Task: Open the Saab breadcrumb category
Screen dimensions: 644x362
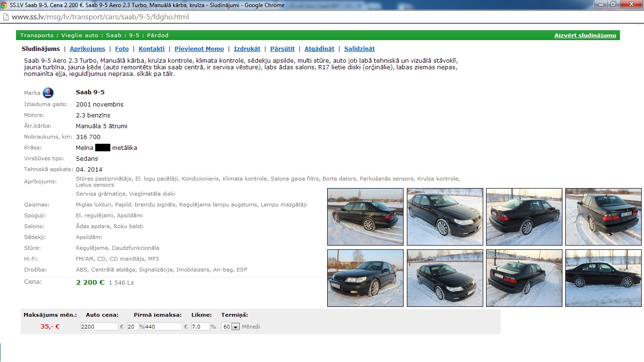Action: point(114,35)
